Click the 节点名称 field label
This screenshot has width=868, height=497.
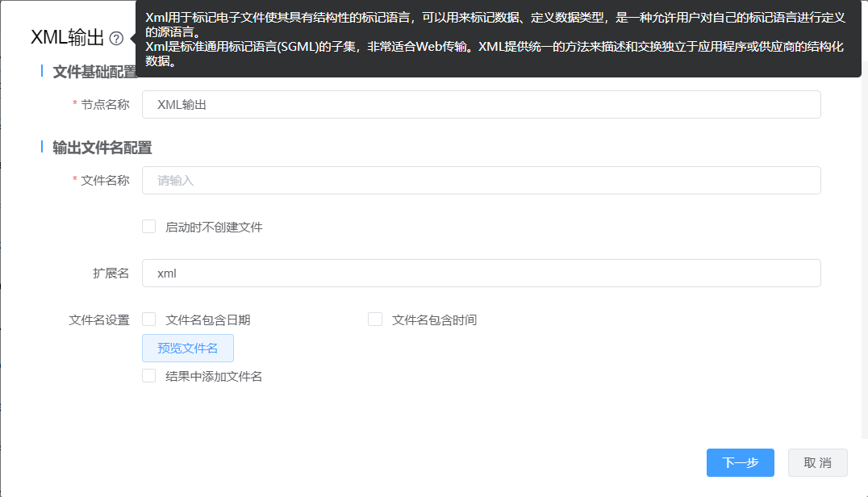click(x=105, y=105)
